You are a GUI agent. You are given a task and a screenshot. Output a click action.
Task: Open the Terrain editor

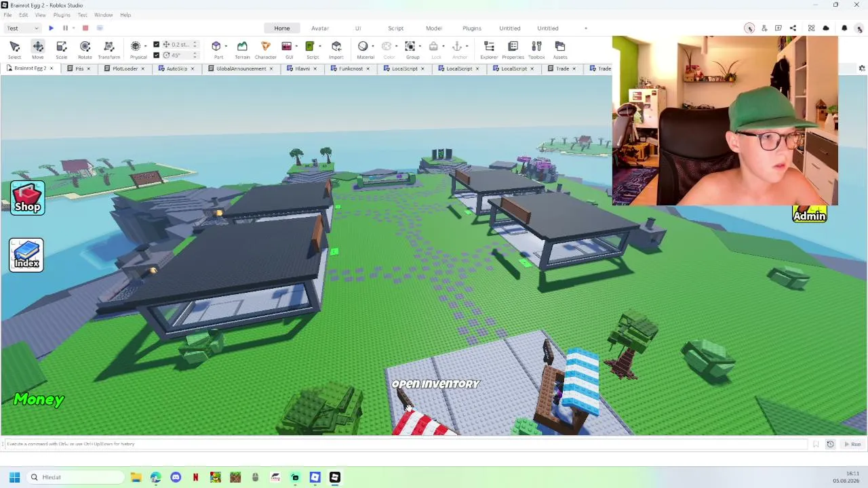tap(242, 49)
